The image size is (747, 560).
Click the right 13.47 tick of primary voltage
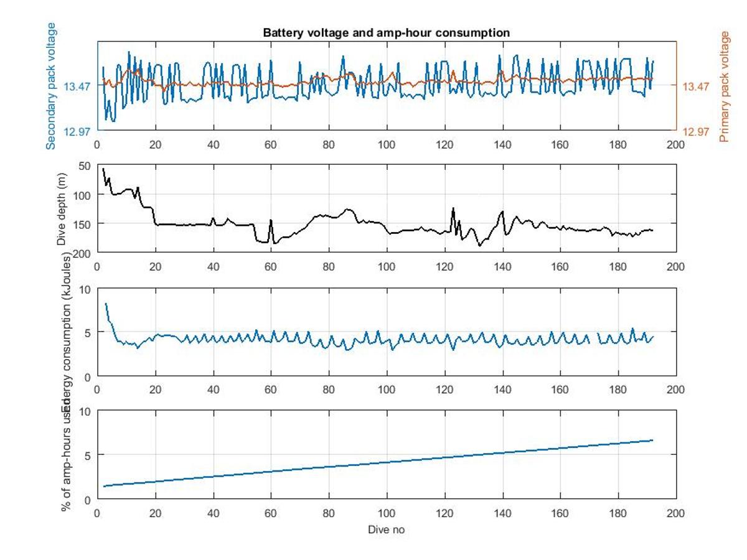click(695, 86)
